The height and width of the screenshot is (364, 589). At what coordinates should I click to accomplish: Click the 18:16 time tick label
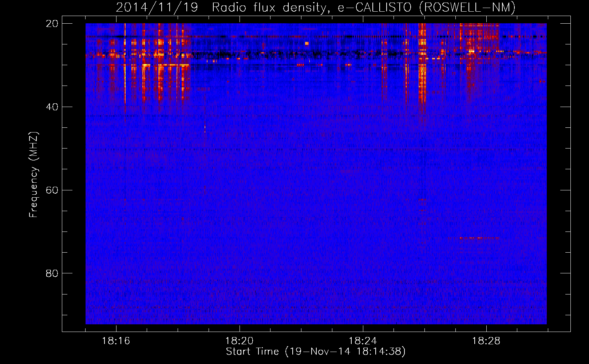coord(116,341)
